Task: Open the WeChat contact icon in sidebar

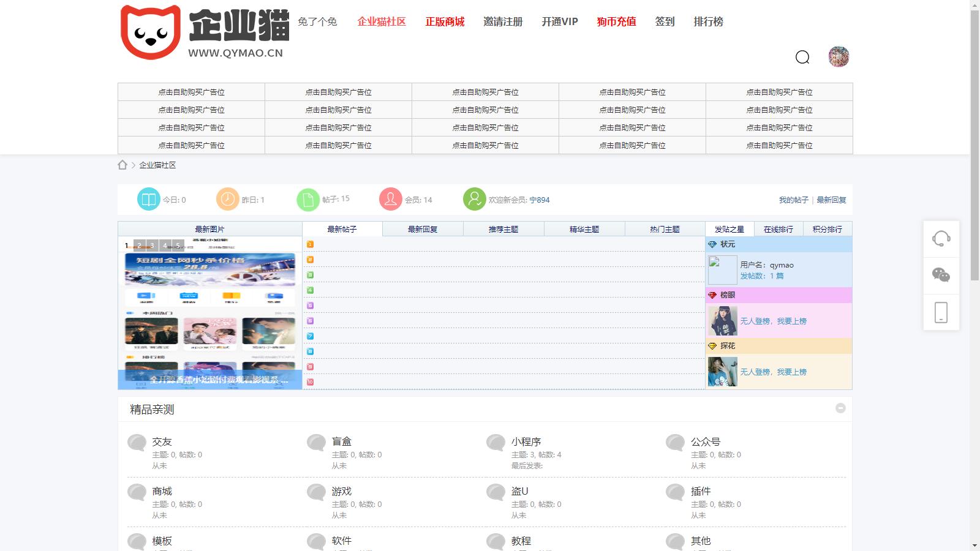Action: pyautogui.click(x=941, y=275)
